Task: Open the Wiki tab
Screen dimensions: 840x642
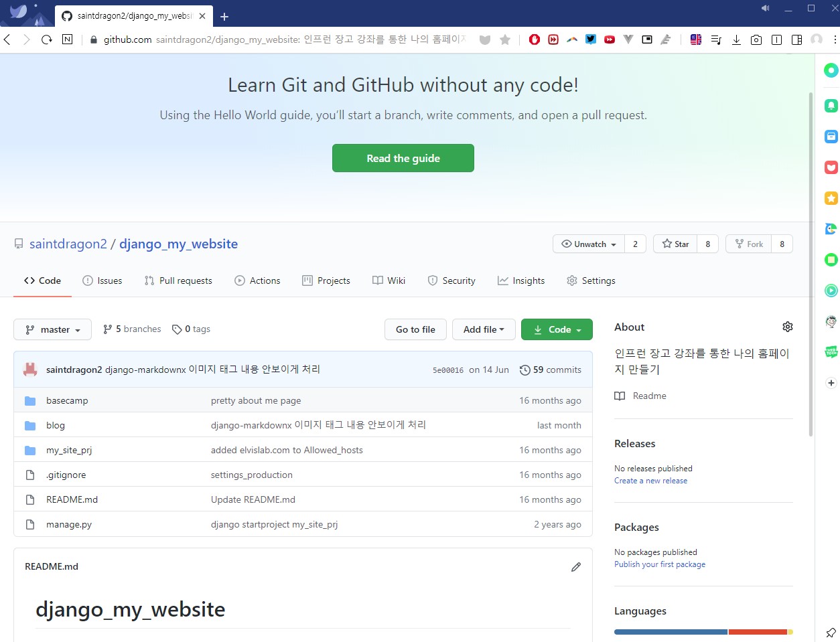Action: (x=389, y=280)
